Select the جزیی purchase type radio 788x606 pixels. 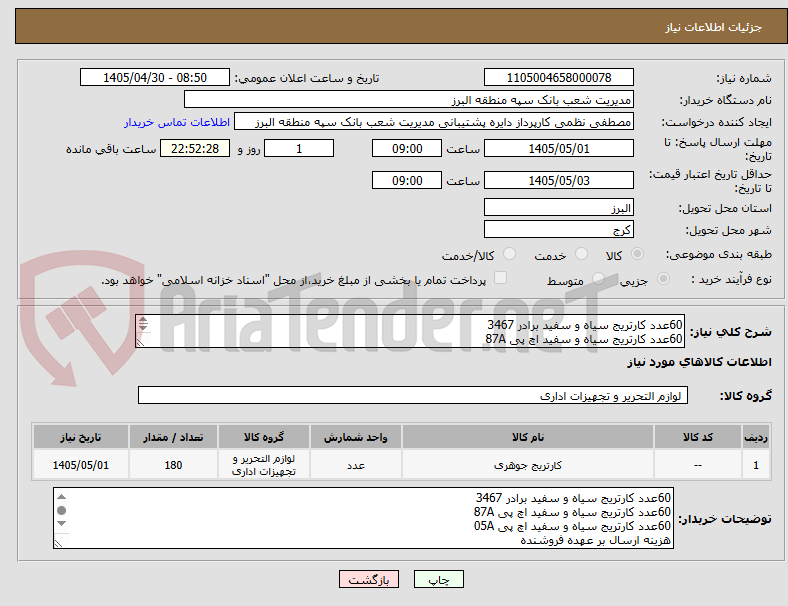pos(663,279)
